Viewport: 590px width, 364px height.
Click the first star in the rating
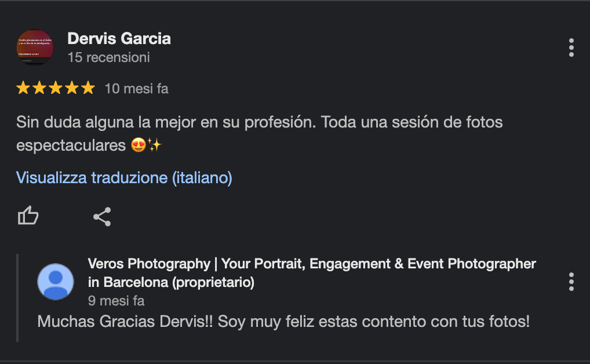click(23, 88)
